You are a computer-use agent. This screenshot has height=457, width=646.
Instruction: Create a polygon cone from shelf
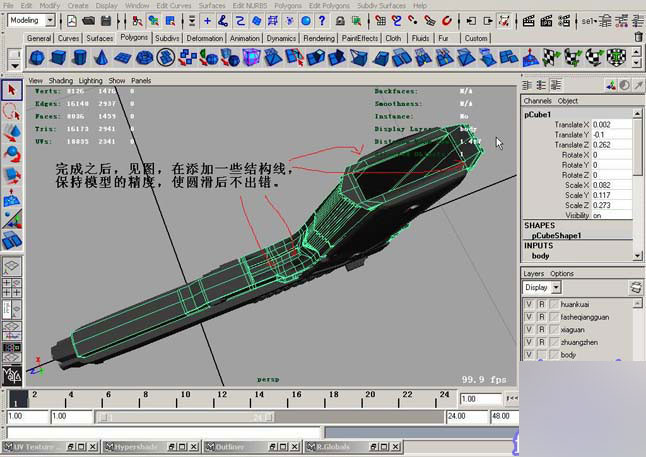pyautogui.click(x=101, y=58)
